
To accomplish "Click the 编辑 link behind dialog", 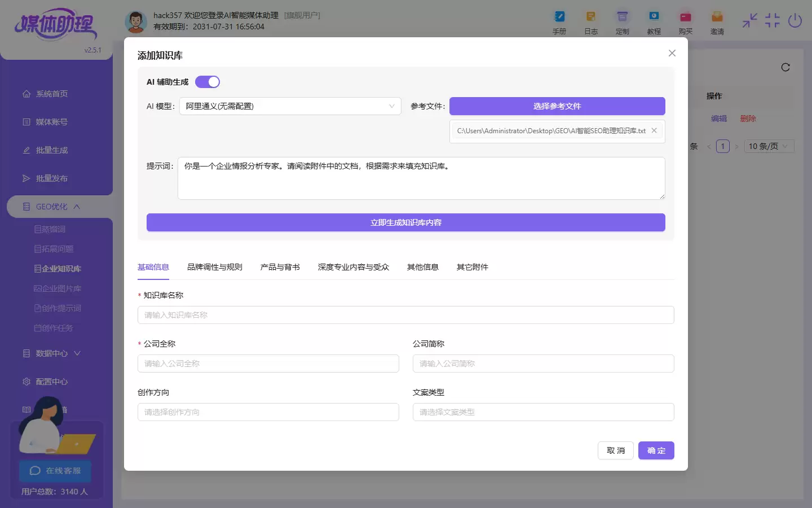I will point(719,119).
